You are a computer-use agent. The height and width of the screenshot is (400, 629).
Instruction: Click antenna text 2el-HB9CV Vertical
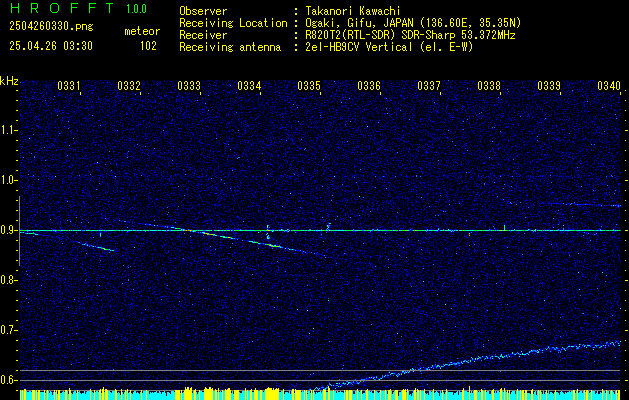pos(359,47)
